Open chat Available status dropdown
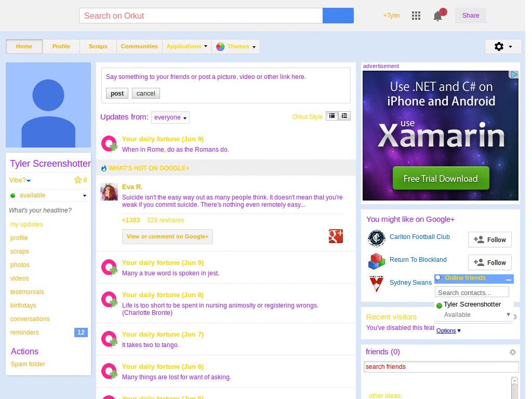 click(x=508, y=314)
